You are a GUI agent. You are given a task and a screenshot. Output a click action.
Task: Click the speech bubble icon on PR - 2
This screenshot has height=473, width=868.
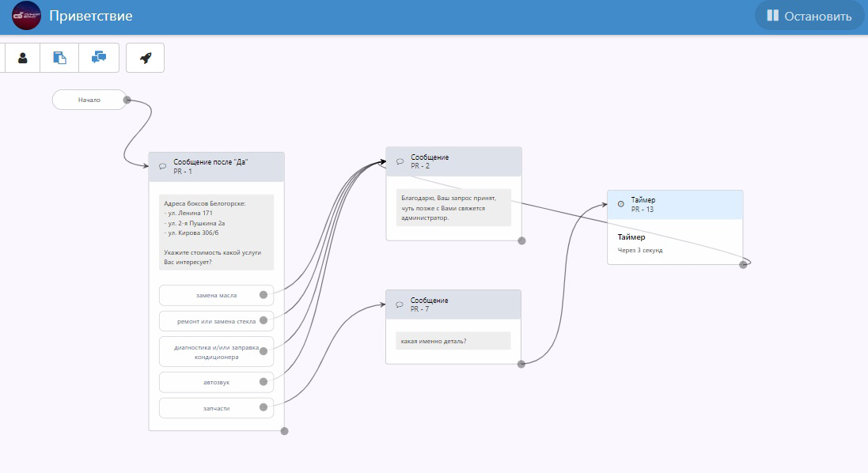(x=400, y=161)
